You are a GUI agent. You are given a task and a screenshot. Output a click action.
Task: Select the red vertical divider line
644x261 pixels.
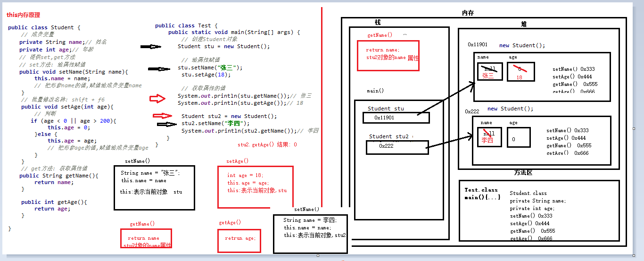pyautogui.click(x=322, y=127)
